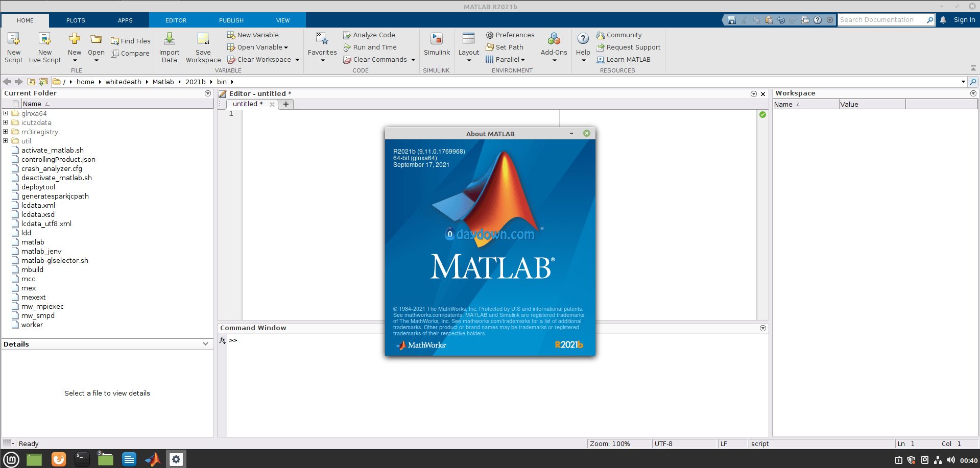Click the Layout icon
The width and height of the screenshot is (980, 468).
468,39
